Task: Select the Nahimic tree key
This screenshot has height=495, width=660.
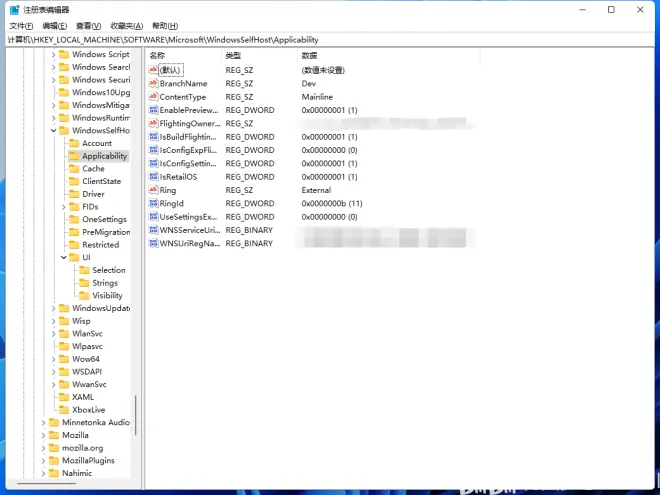Action: pos(77,474)
